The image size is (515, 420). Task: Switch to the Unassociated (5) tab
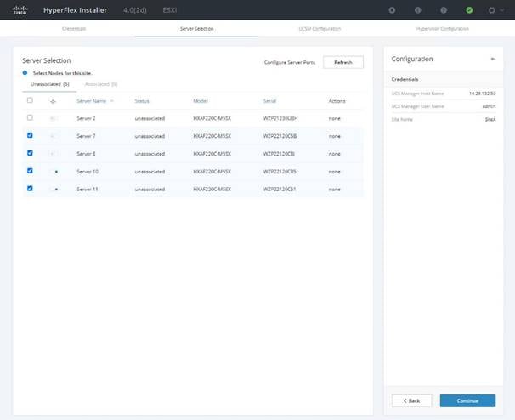pyautogui.click(x=49, y=84)
